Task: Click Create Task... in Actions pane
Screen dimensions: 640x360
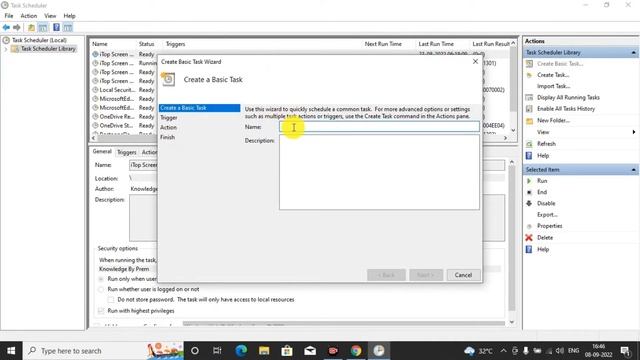Action: (553, 75)
